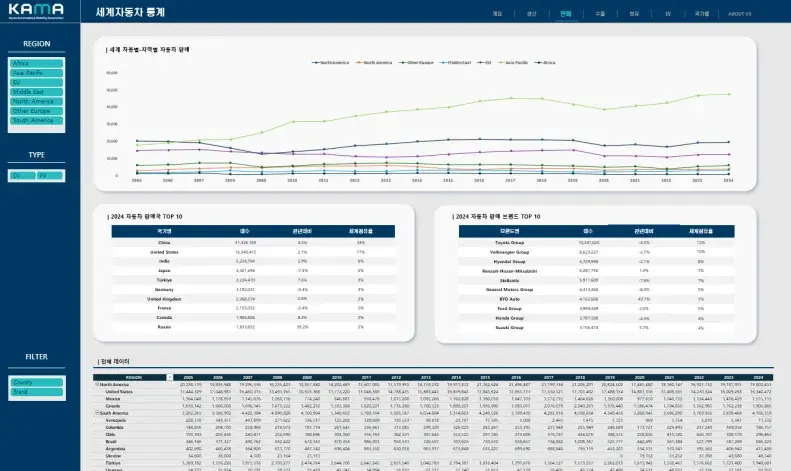Click the North America legend entry
The image size is (791, 471).
(330, 63)
